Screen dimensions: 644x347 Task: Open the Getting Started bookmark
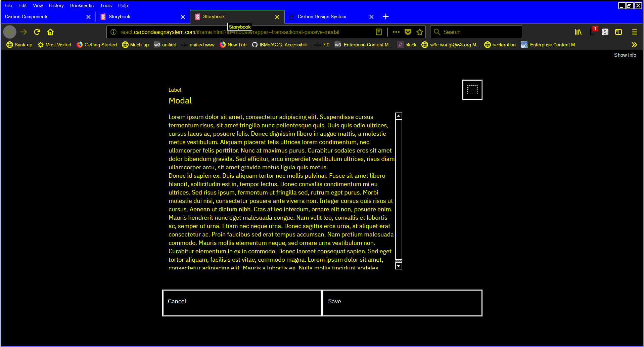pos(97,45)
